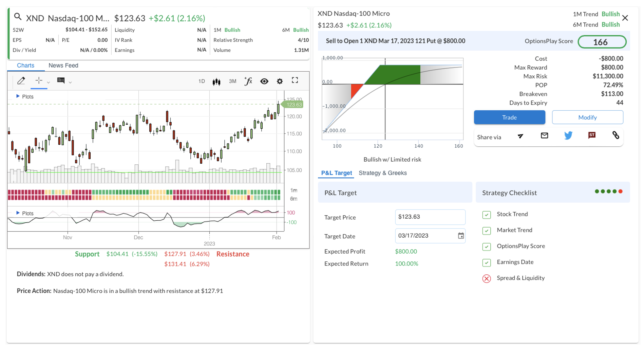
Task: Share the trade on StockTwits
Action: tap(592, 135)
